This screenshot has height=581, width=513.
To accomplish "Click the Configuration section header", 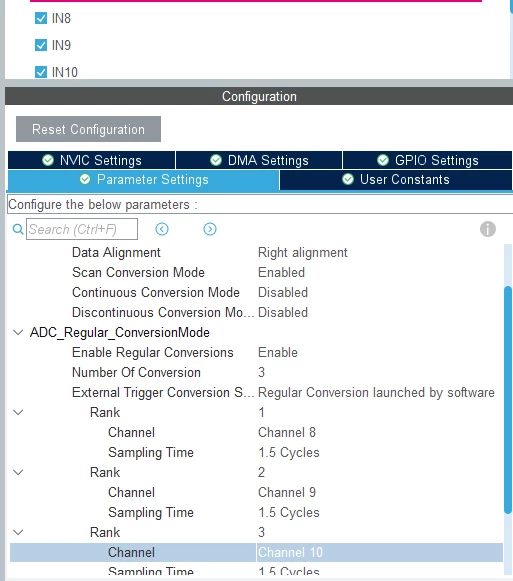I will (259, 96).
